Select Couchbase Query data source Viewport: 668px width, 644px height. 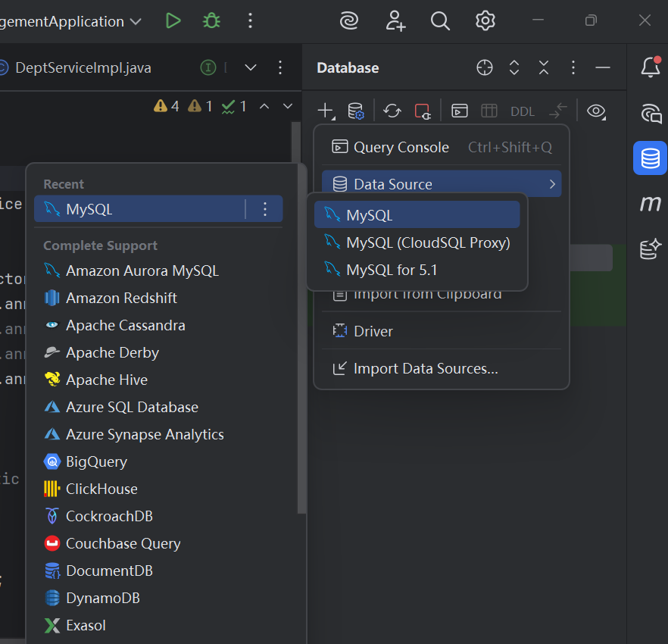point(158,543)
